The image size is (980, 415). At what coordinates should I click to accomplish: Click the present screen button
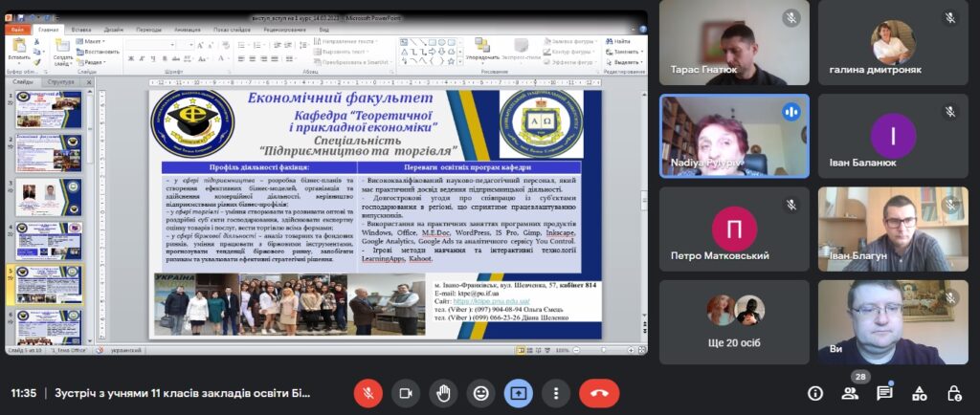(518, 393)
